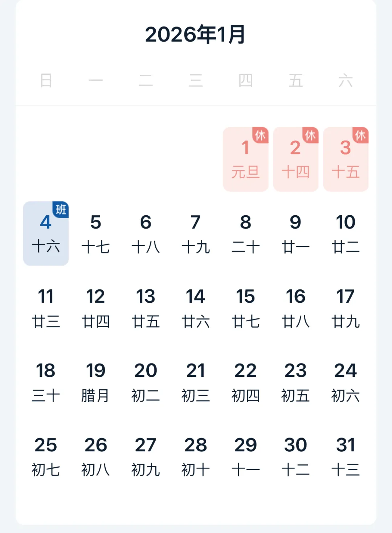
Task: Select January 19 marked 腊月
Action: (96, 382)
